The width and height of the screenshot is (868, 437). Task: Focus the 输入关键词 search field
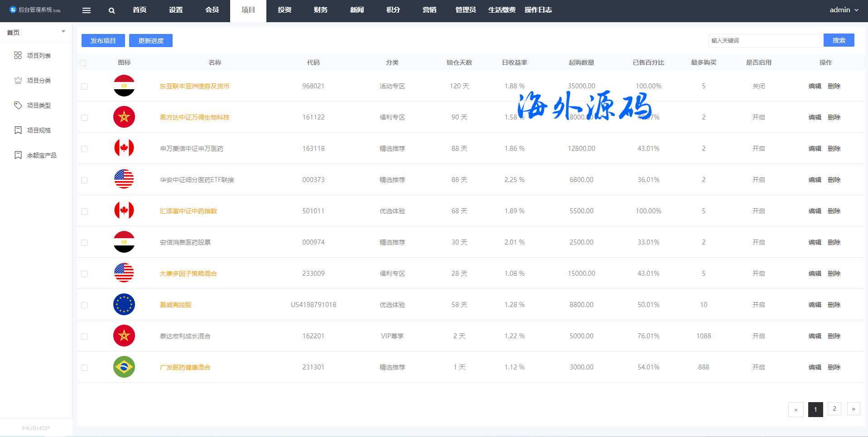pyautogui.click(x=764, y=41)
